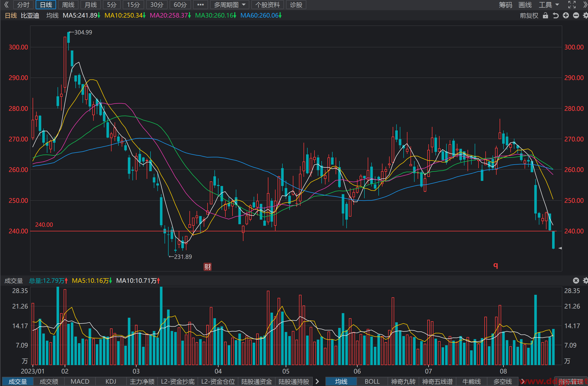The image size is (588, 386).
Task: Switch to 月线 monthly chart
Action: coord(91,5)
